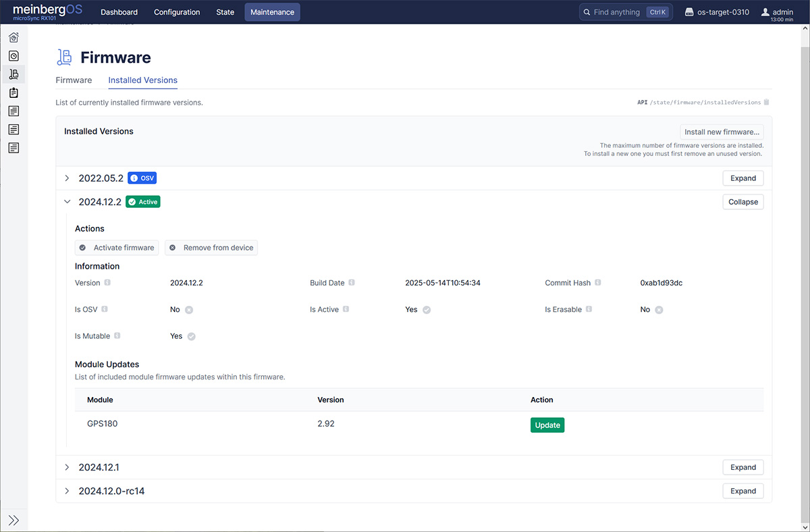This screenshot has height=532, width=810.
Task: Expand the 2024.12.1 version chevron
Action: [67, 467]
